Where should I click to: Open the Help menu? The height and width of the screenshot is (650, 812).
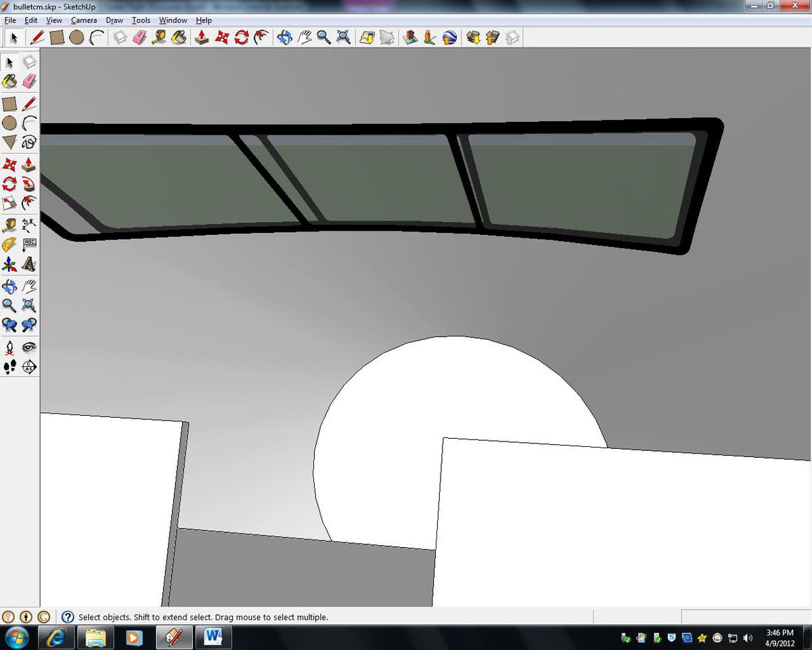(x=204, y=20)
